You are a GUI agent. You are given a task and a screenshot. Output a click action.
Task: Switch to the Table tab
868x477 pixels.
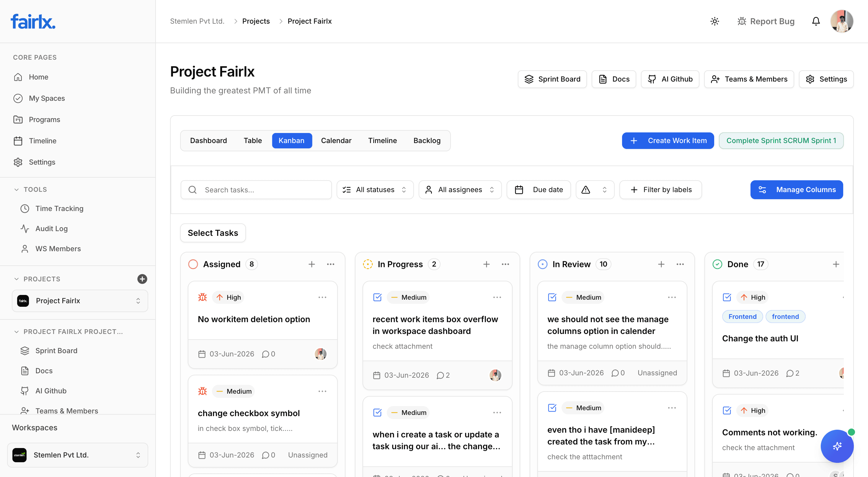(x=253, y=141)
